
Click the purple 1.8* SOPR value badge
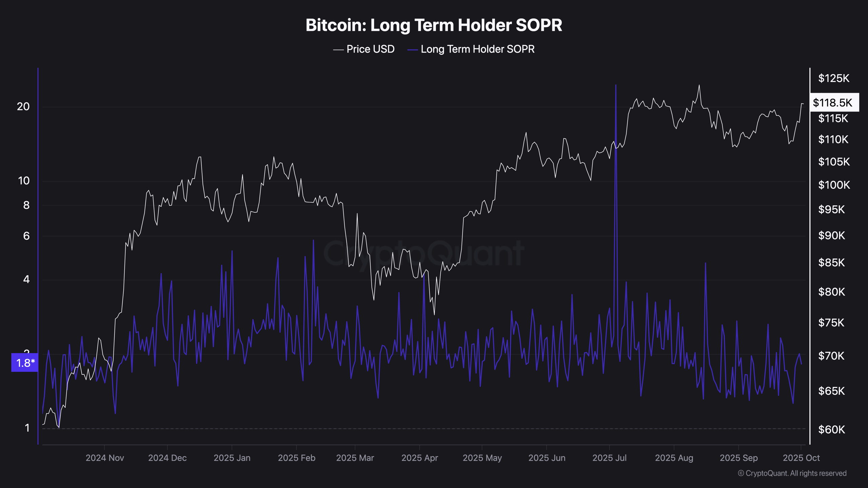25,363
